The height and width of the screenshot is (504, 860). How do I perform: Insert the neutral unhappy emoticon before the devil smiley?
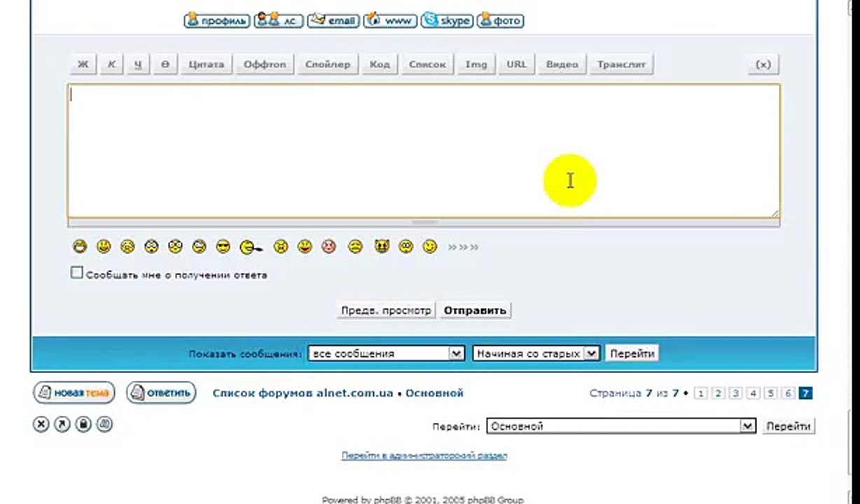pyautogui.click(x=355, y=246)
